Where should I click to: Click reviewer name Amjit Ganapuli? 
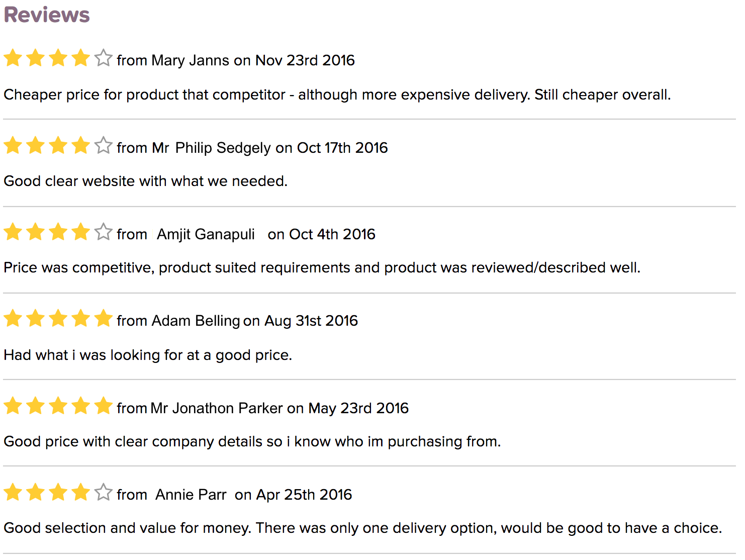coord(206,234)
